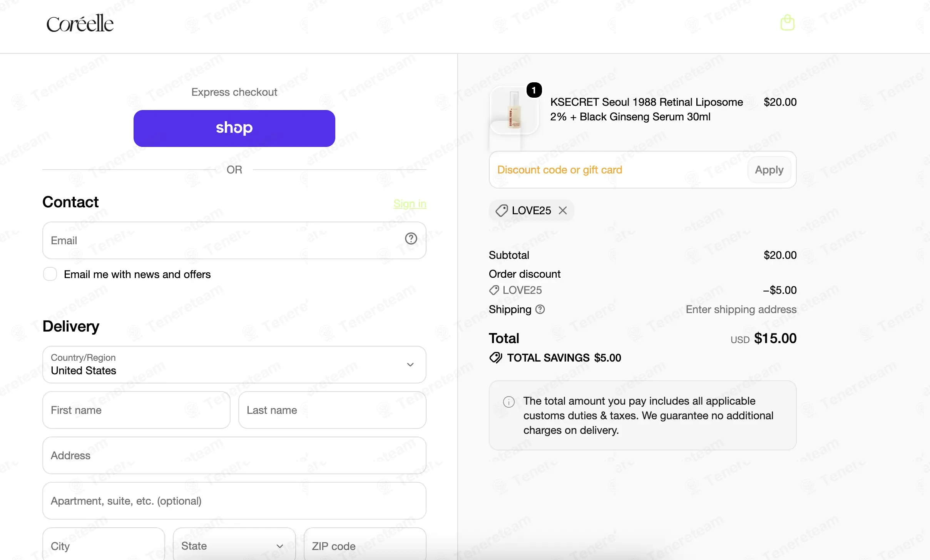Viewport: 930px width, 560px height.
Task: Click the quantity badge on product image
Action: point(534,90)
